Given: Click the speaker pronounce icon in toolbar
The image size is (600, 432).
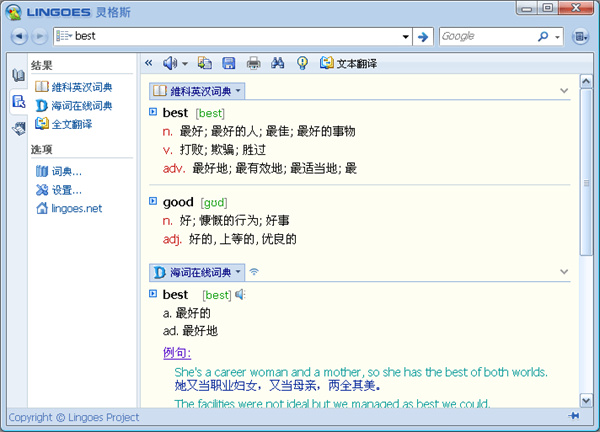Looking at the screenshot, I should click(x=170, y=63).
